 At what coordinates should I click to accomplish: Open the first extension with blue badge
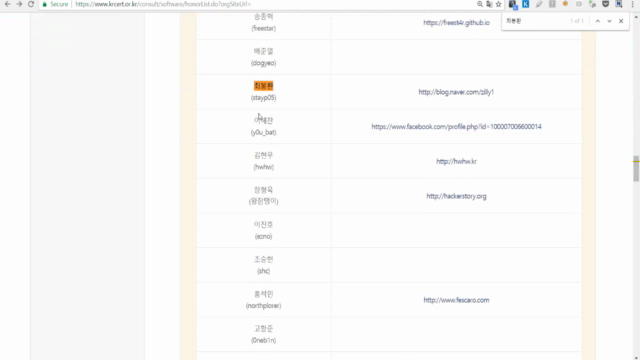point(513,4)
